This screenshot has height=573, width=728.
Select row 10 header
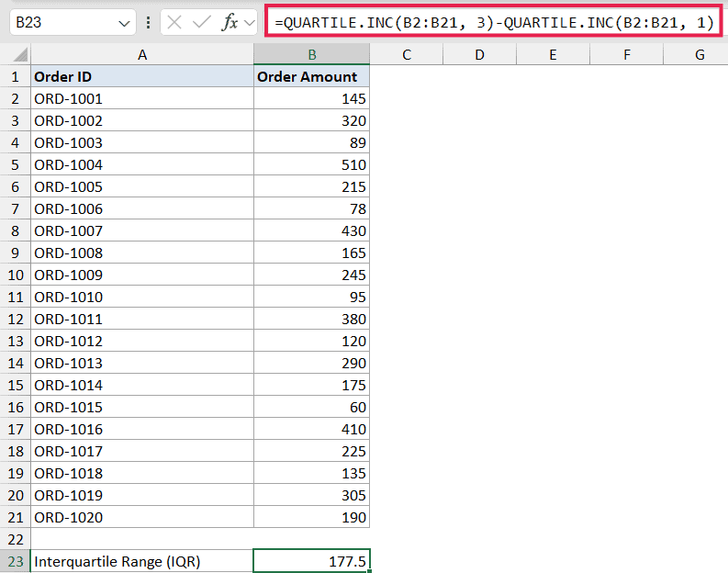point(16,275)
